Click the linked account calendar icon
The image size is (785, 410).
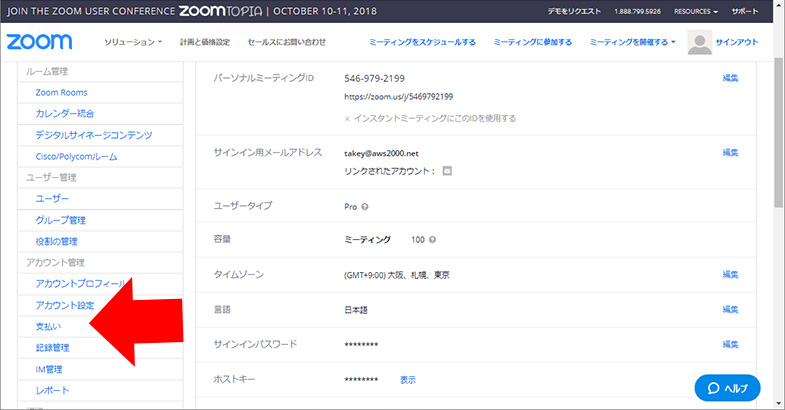click(x=448, y=171)
